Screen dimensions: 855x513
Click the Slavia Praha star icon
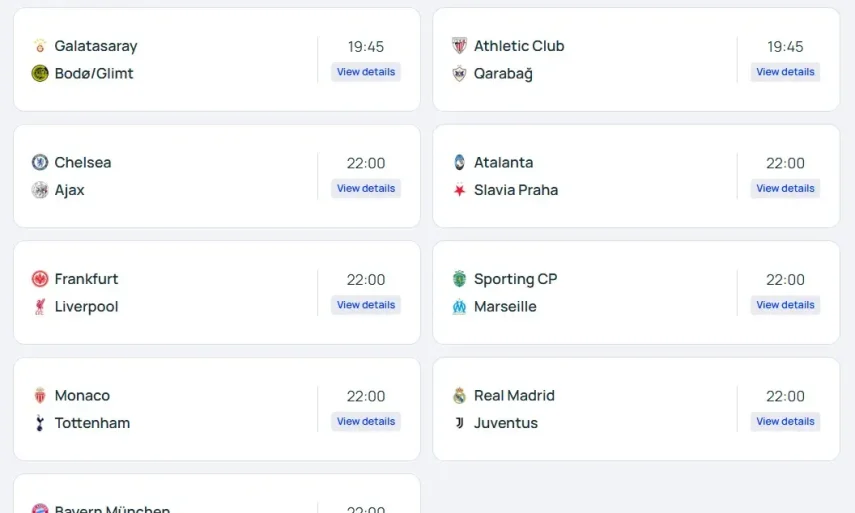coord(459,190)
